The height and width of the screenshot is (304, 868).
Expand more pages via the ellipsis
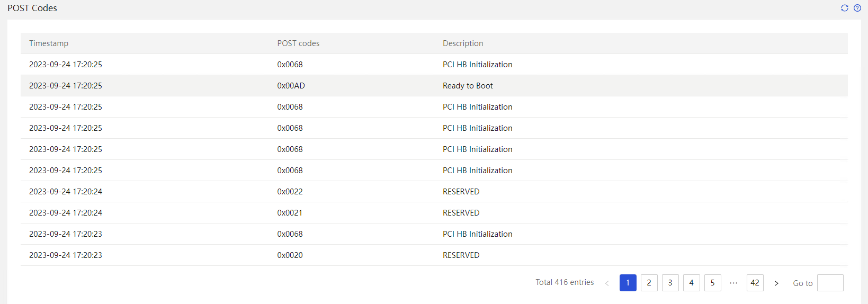tap(733, 283)
